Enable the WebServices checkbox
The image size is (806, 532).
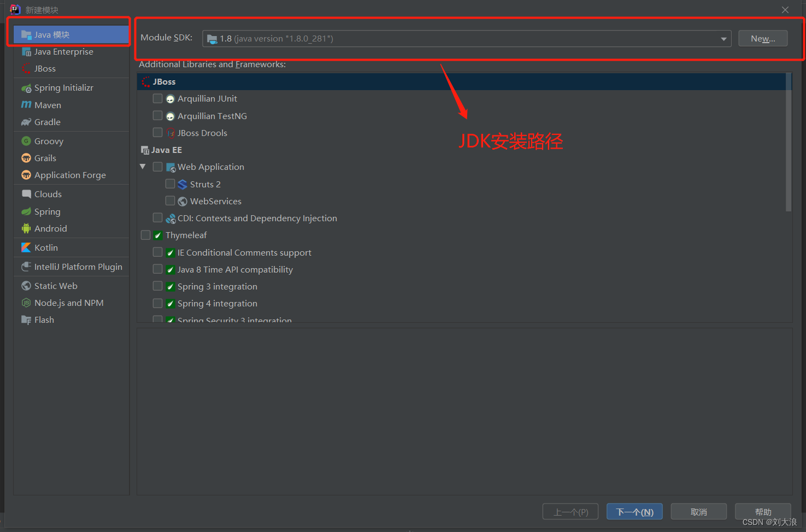point(170,201)
